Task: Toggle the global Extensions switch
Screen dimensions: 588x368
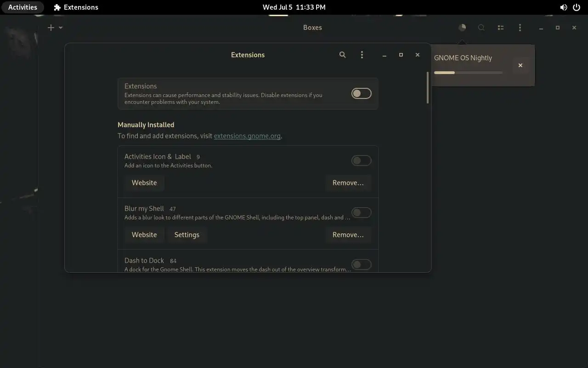Action: [362, 93]
